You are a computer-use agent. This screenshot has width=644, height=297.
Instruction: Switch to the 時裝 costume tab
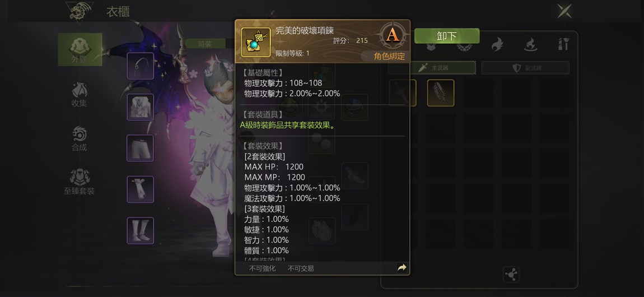205,44
